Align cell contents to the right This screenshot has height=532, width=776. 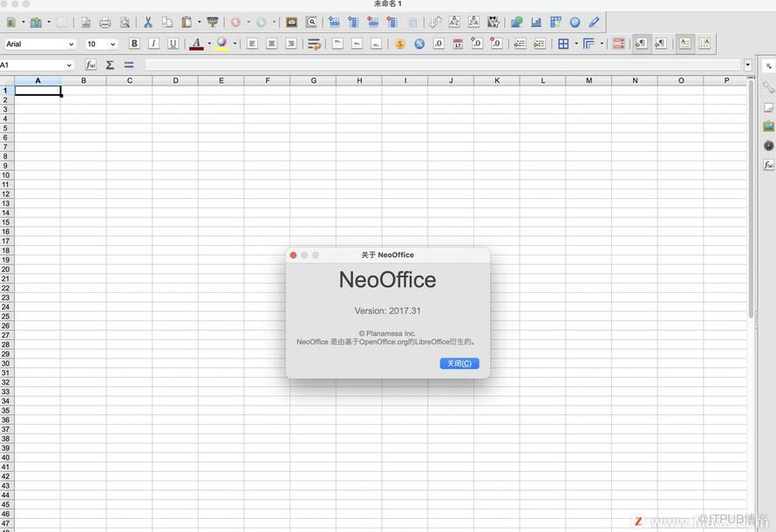tap(291, 44)
